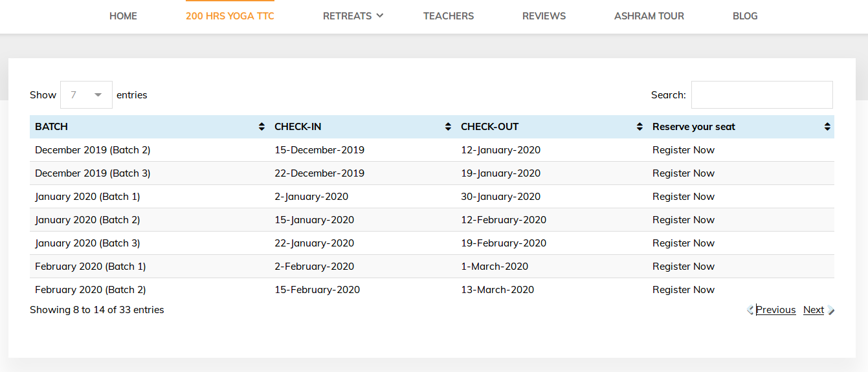Sort Reserve your seat column arrows

827,127
